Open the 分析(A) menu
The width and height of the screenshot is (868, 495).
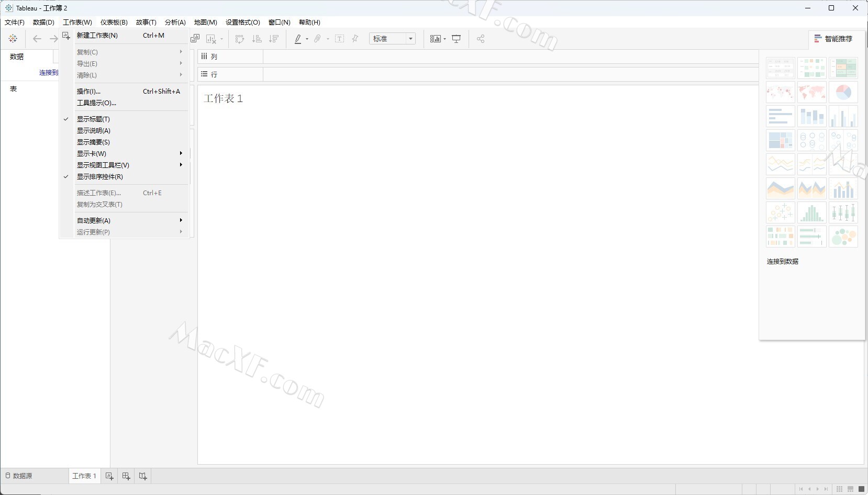click(175, 22)
